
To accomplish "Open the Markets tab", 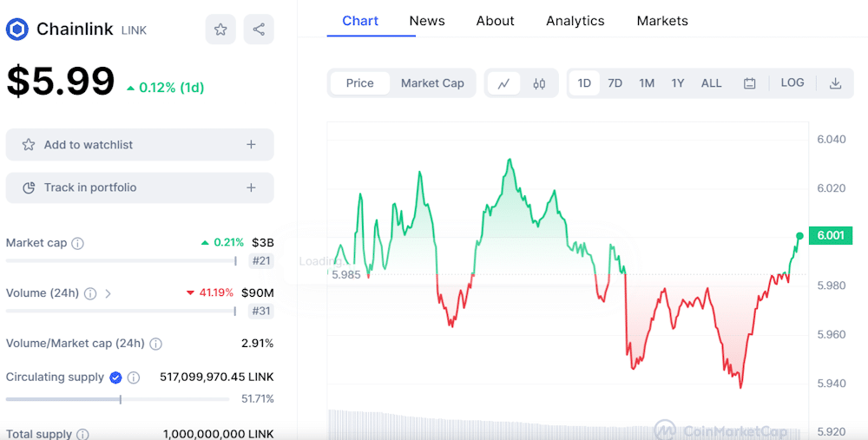I will 662,21.
